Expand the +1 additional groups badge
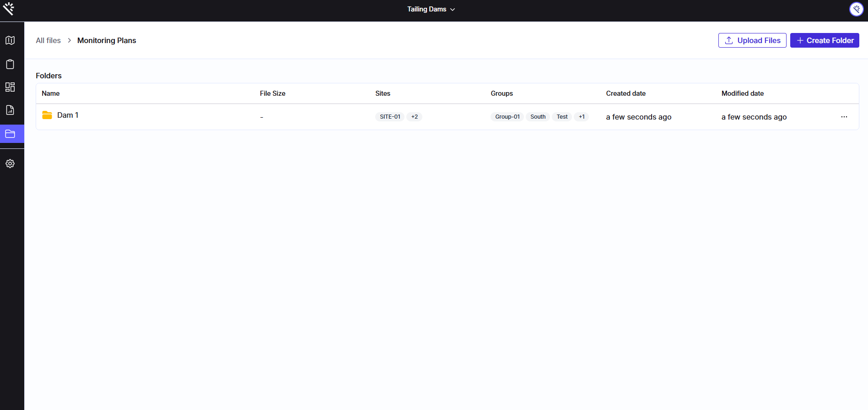Viewport: 868px width, 410px height. (582, 117)
